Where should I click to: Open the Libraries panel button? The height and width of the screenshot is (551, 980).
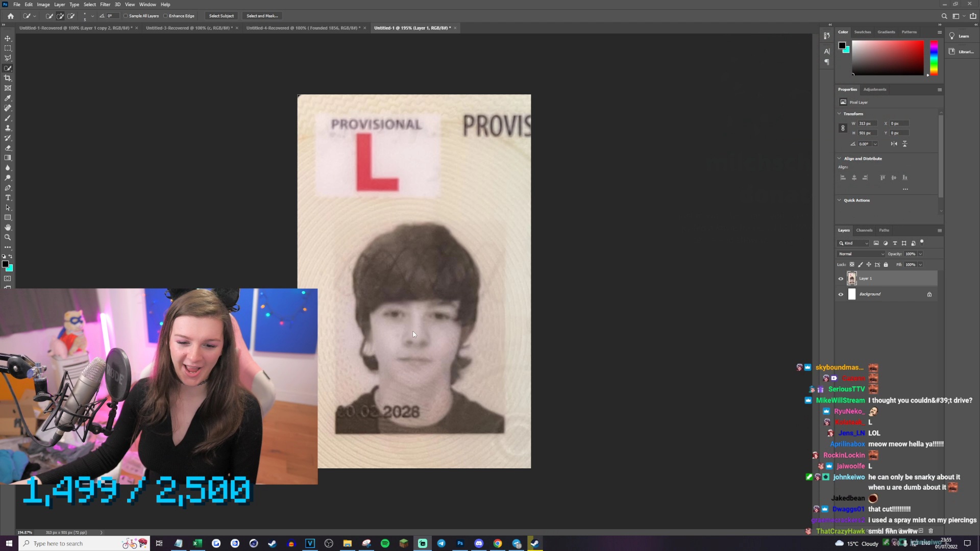coord(962,52)
